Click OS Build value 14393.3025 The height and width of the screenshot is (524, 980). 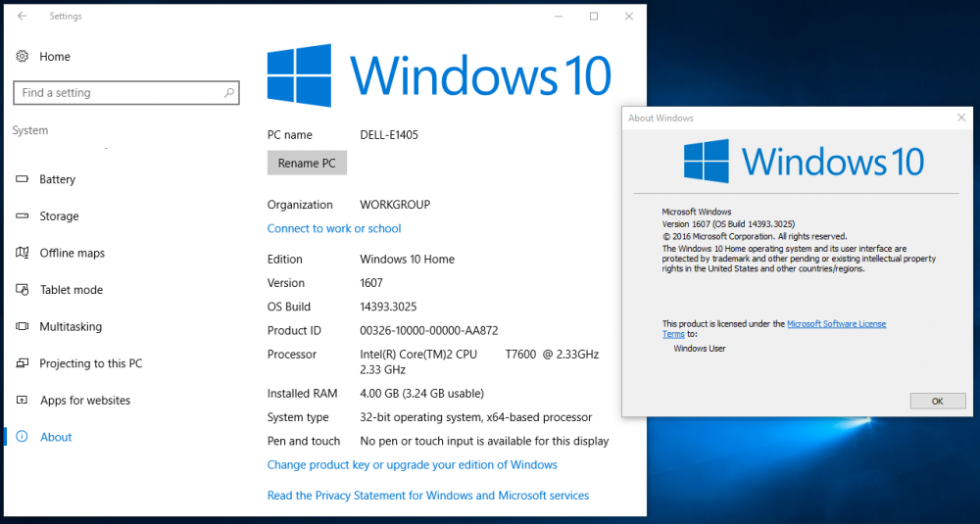[x=388, y=307]
